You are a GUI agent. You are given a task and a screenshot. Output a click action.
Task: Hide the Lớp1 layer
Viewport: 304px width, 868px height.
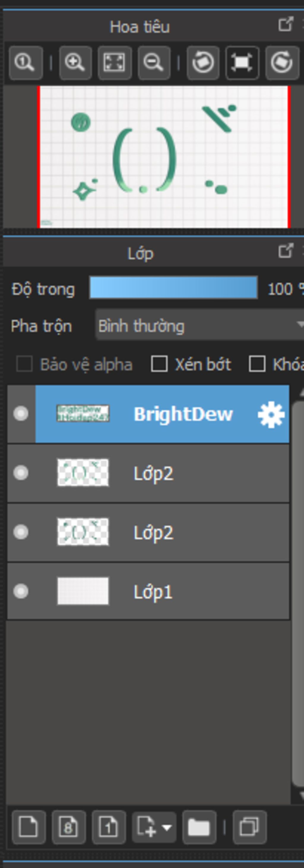click(21, 591)
